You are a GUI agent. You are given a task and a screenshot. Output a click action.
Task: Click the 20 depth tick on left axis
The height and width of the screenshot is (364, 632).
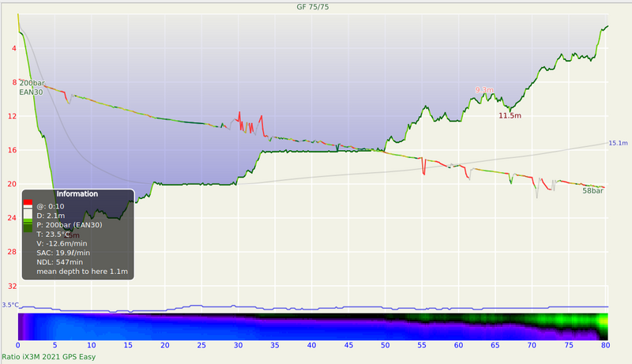pos(13,184)
